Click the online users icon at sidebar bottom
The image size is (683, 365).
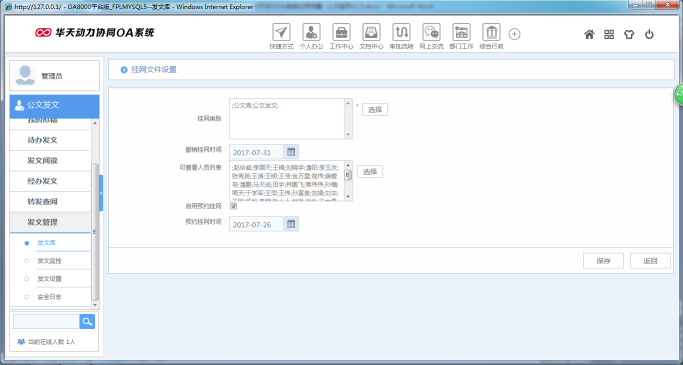[x=20, y=342]
